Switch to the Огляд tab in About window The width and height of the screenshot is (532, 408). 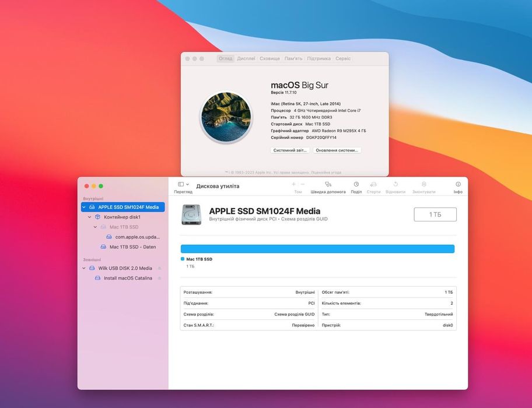226,59
